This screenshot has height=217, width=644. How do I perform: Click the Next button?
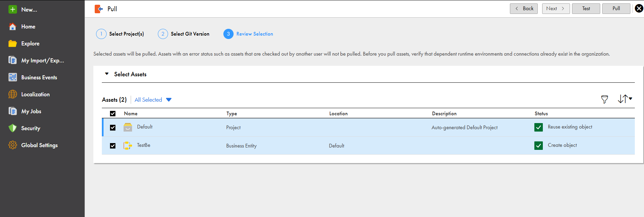click(x=556, y=8)
